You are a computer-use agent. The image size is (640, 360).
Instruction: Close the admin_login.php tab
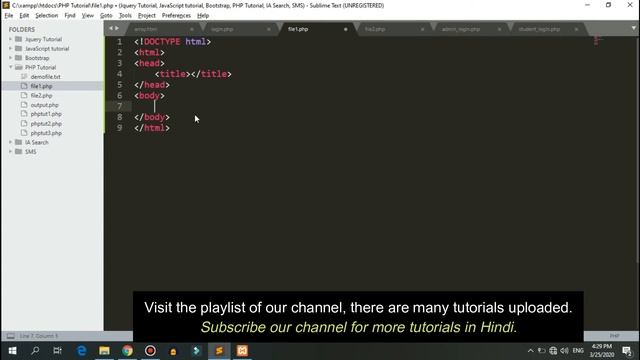[499, 29]
